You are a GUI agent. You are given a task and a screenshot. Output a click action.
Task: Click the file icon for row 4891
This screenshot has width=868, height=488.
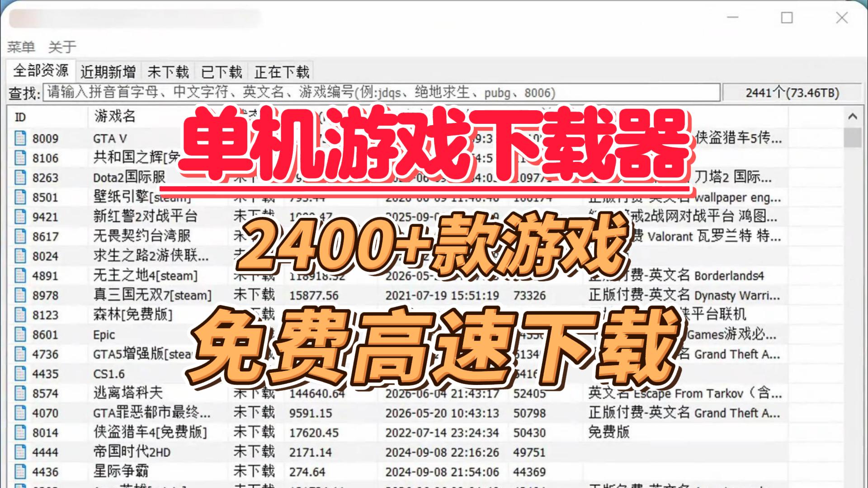(20, 275)
